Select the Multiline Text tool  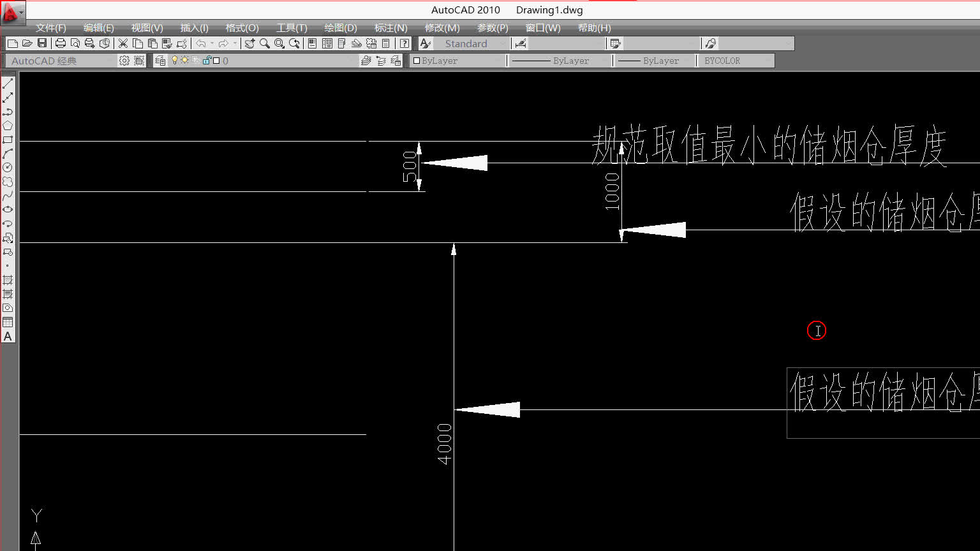[8, 336]
